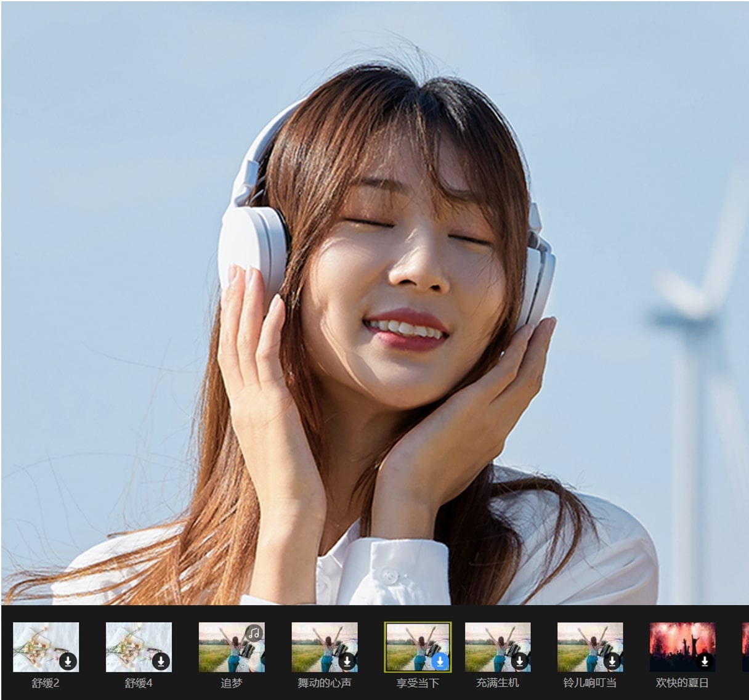Viewport: 749px width, 700px height.
Task: Download the 舒缓2 music track
Action: point(68,662)
